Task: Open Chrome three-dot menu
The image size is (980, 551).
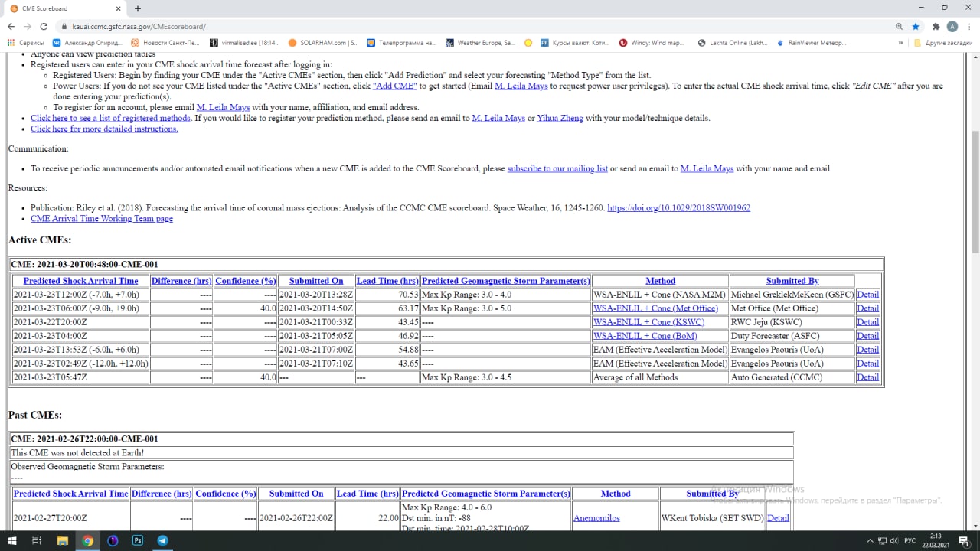Action: pos(969,26)
